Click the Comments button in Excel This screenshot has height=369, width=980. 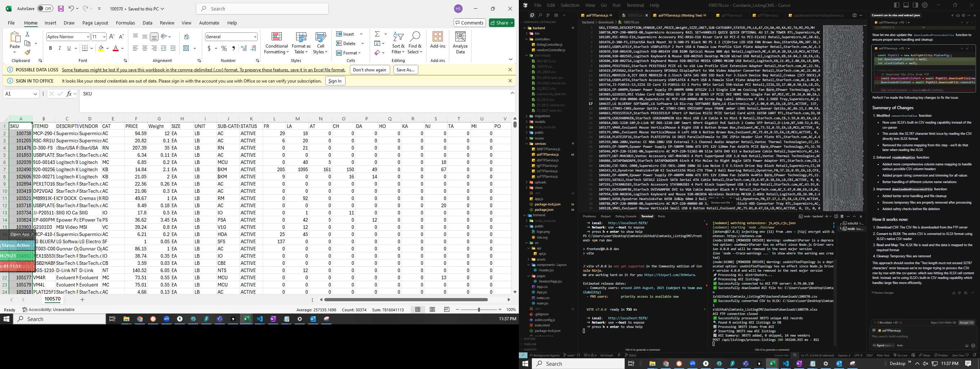click(469, 23)
